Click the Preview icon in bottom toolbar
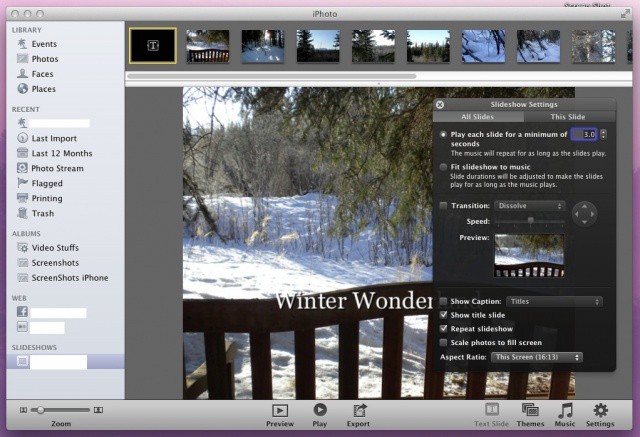Screen dimensions: 640x437 click(x=280, y=410)
